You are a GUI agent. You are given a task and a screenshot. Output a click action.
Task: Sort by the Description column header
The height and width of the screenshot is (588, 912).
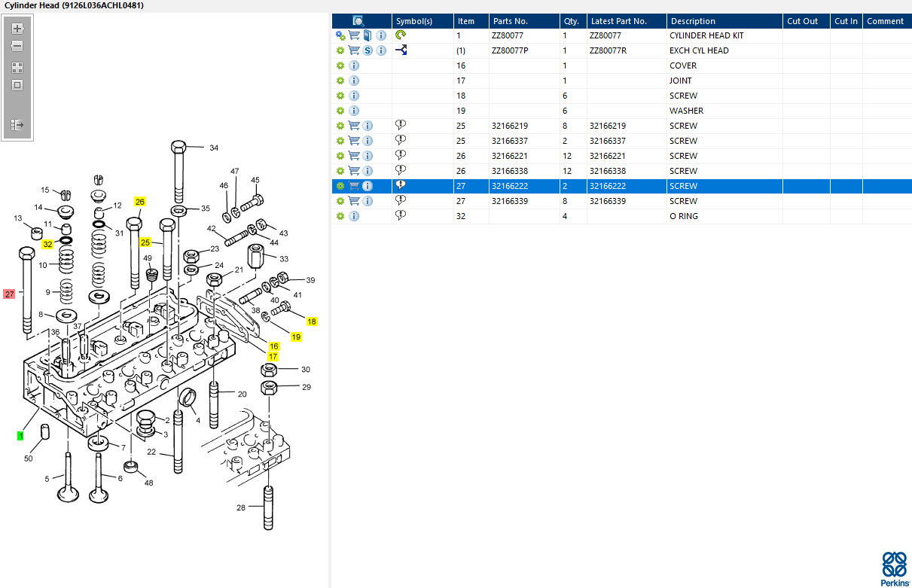[x=724, y=21]
